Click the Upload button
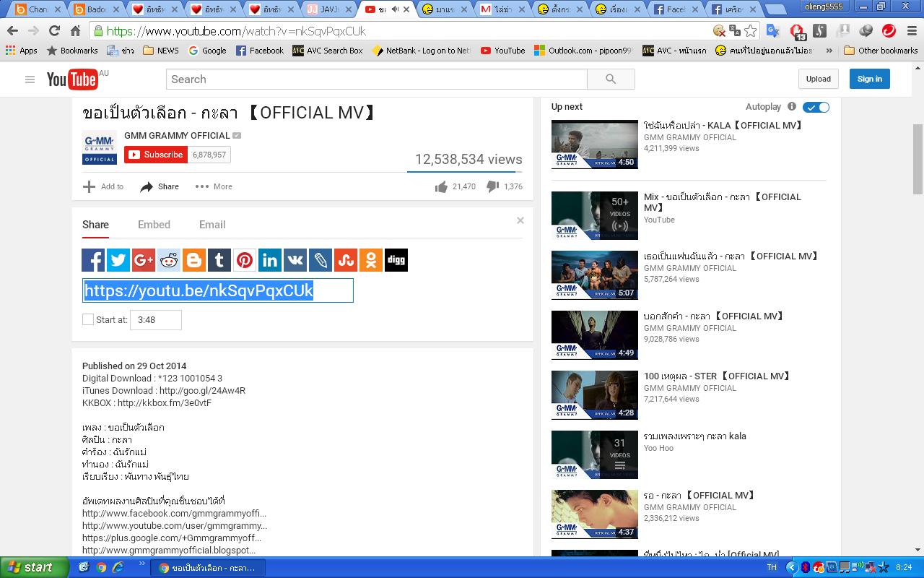Screen dimensions: 924x578 tap(818, 79)
